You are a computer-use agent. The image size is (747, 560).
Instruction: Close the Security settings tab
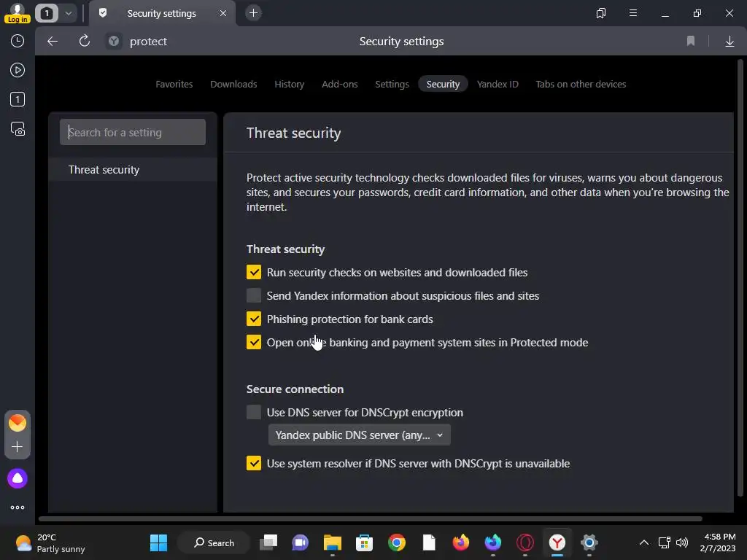(223, 13)
